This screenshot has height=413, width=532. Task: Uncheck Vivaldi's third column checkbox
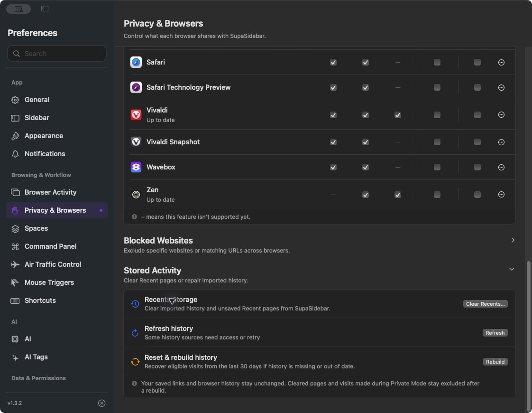(398, 115)
